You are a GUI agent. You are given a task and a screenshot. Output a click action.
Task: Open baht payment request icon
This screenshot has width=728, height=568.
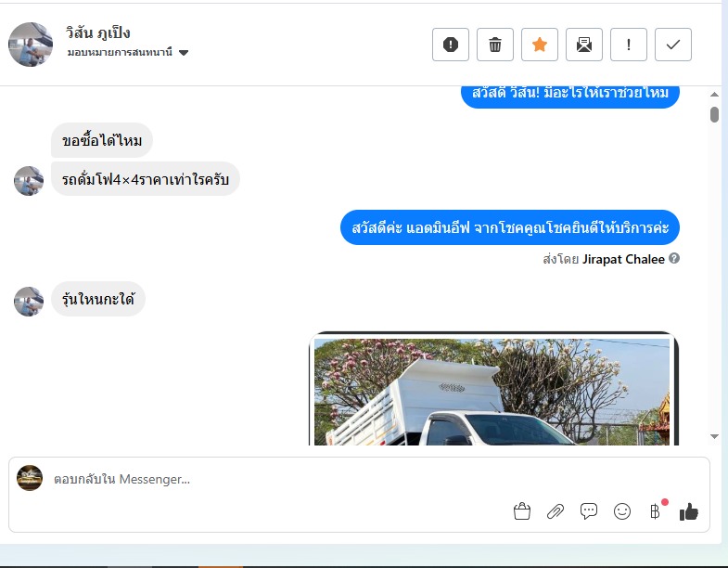[655, 511]
